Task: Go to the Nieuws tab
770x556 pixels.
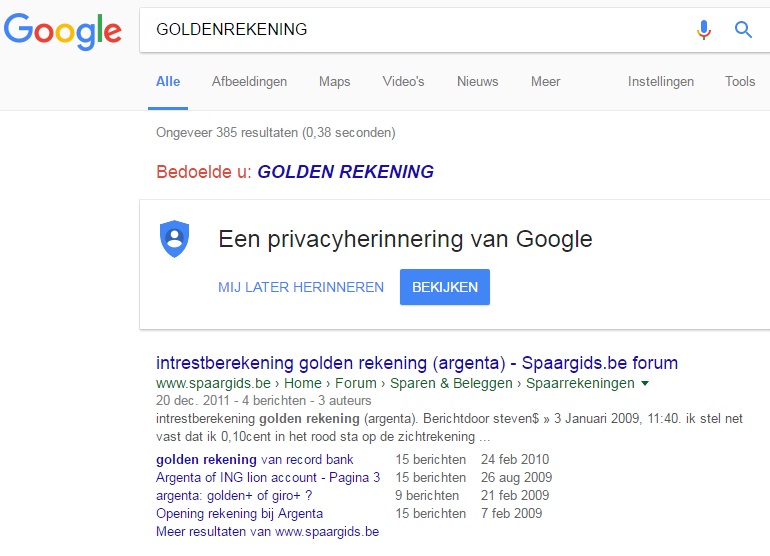Action: tap(477, 82)
